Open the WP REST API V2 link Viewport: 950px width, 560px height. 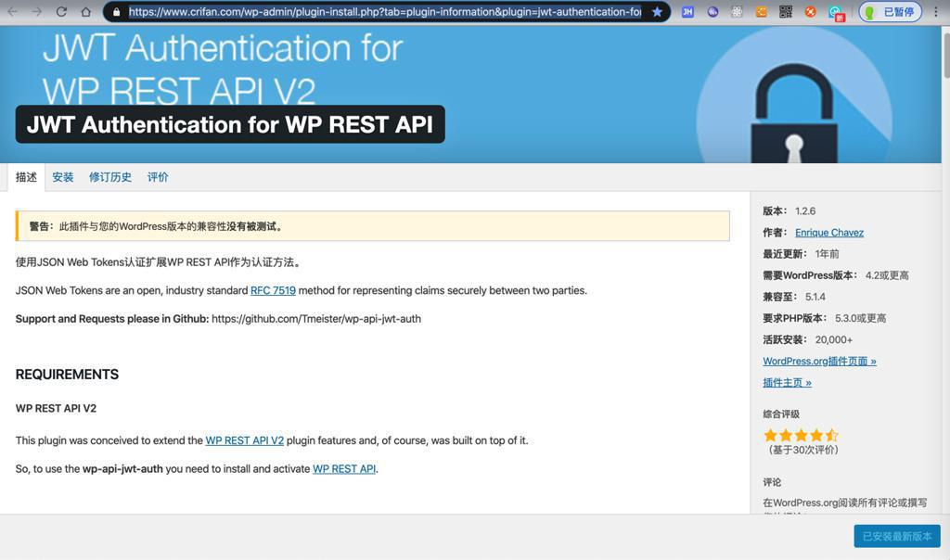244,440
